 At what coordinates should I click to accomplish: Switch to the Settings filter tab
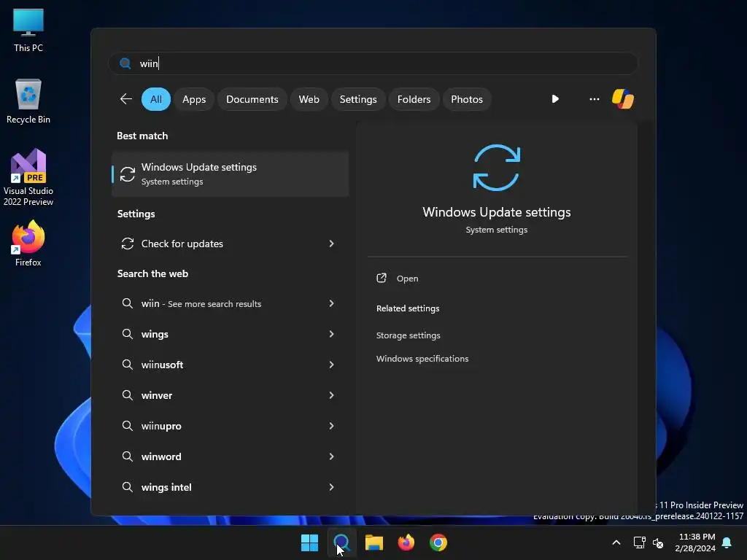[357, 99]
